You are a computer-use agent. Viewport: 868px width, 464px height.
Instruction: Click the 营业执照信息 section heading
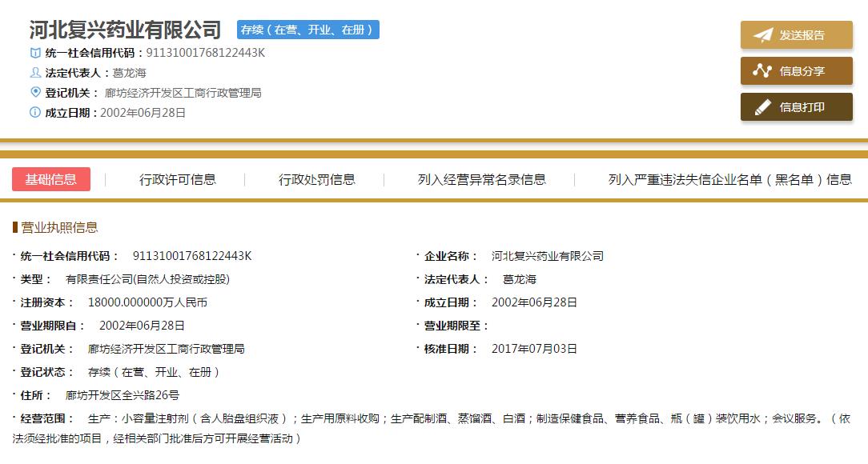[59, 227]
